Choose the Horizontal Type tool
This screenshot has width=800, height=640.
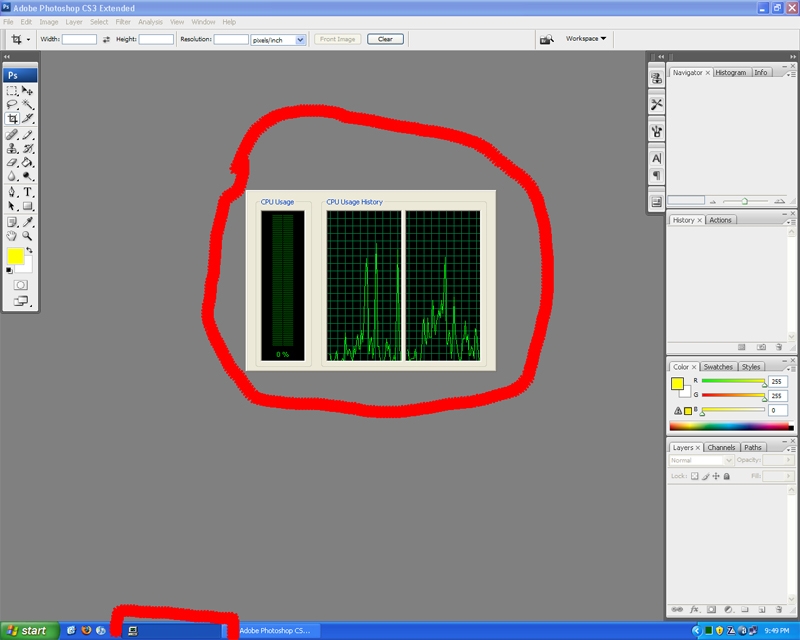point(28,191)
